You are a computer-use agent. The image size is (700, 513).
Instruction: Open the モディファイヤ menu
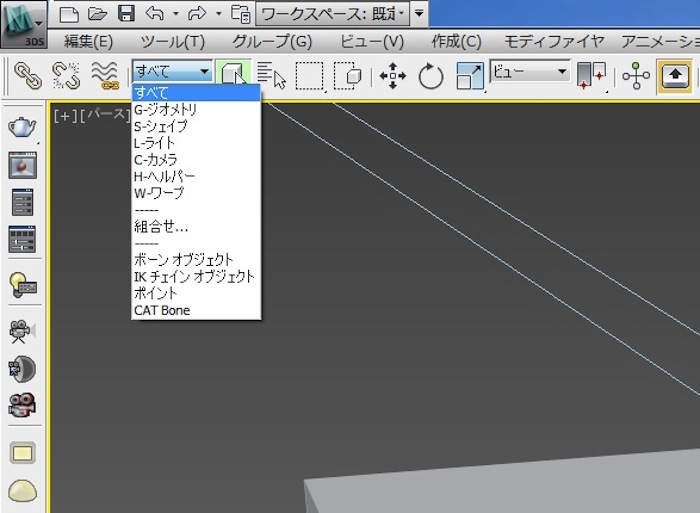click(x=553, y=41)
